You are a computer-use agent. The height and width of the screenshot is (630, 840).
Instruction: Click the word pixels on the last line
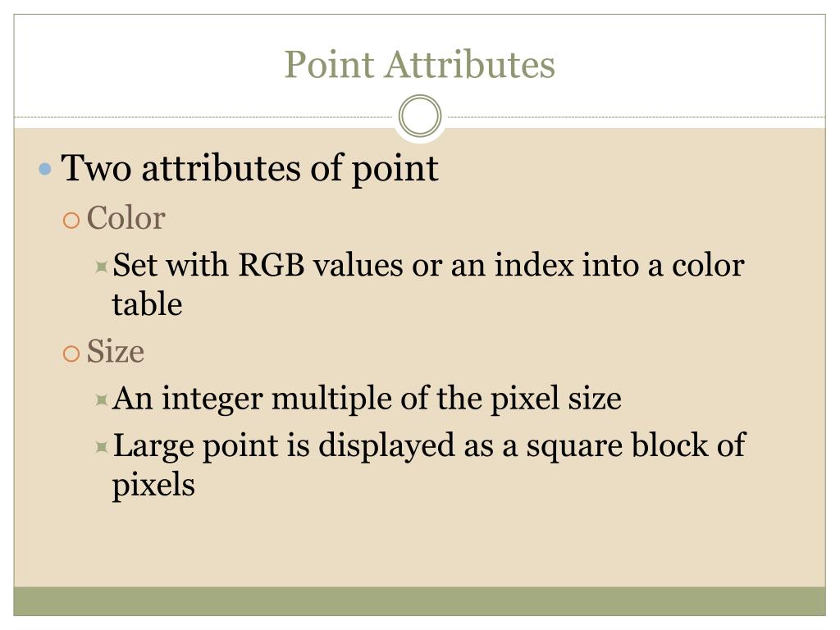point(153,486)
